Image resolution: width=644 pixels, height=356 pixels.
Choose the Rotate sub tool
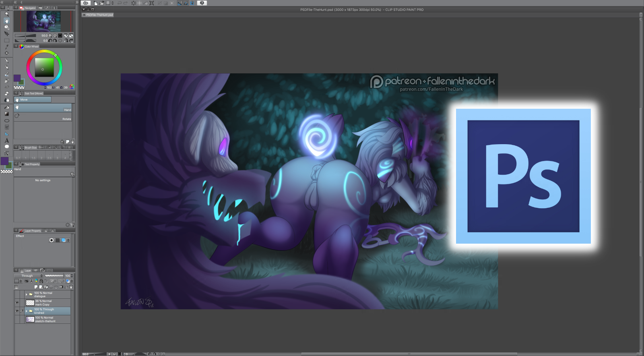[x=43, y=117]
